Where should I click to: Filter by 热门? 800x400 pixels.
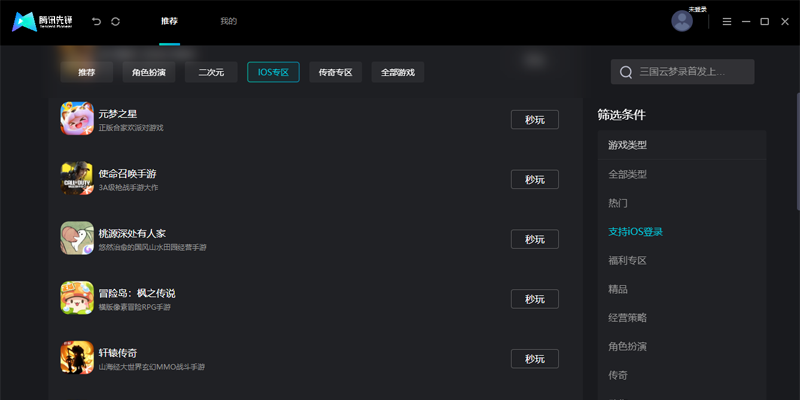[618, 203]
